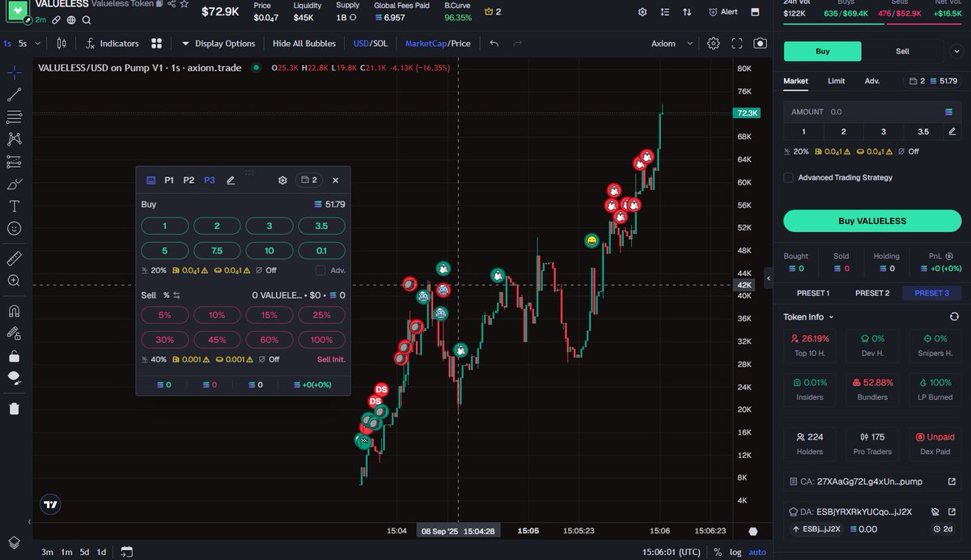Select PRESET 1 tab
Screen dimensions: 971x560
(812, 293)
